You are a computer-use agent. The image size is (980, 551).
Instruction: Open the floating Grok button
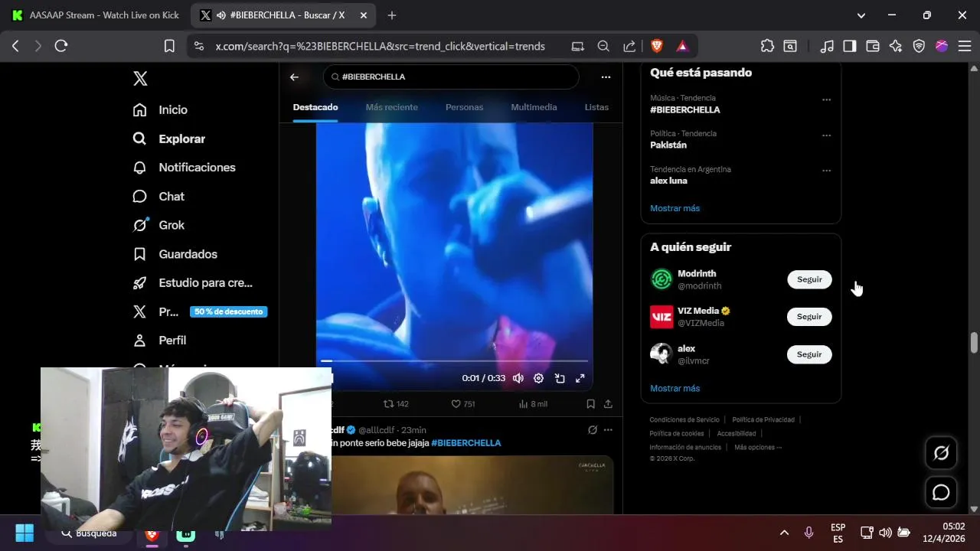pos(941,453)
